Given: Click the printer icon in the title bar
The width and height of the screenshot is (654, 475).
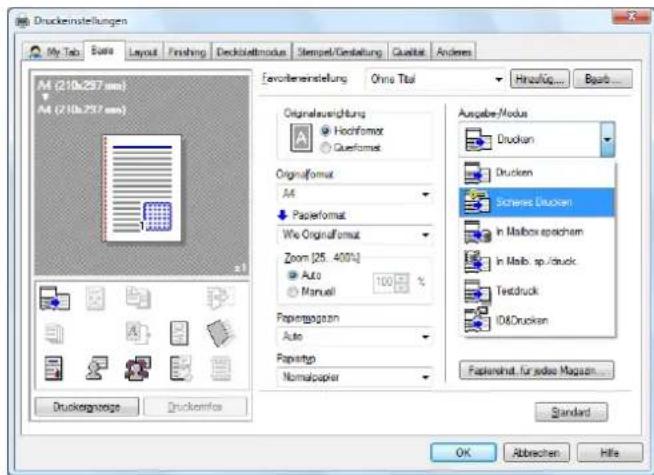Looking at the screenshot, I should [x=22, y=21].
